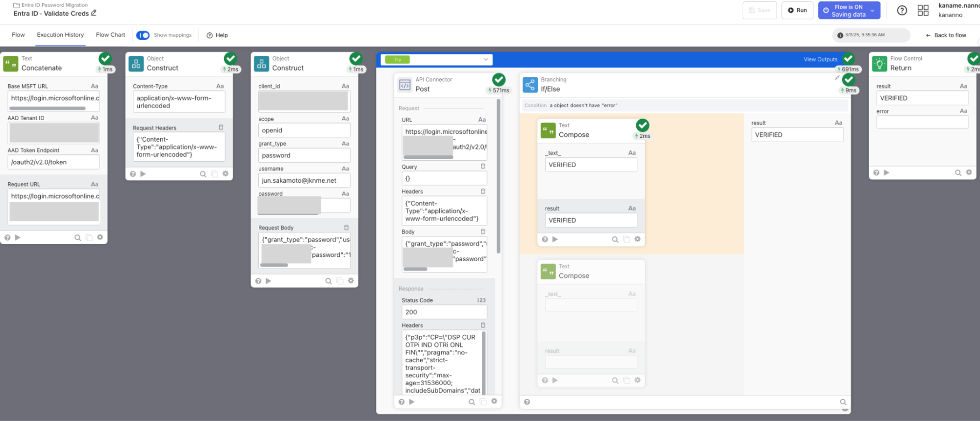Open the execution timestamp selector 3/11/25
Viewport: 980px width, 421px height.
[870, 35]
